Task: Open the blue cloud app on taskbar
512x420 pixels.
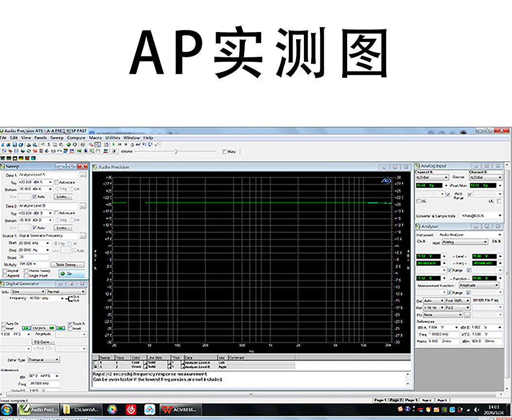Action: pos(150,409)
